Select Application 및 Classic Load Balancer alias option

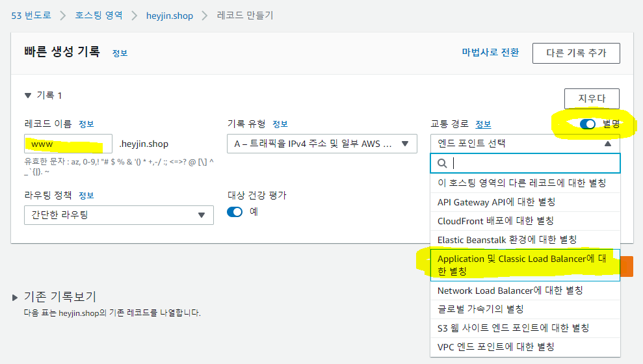click(525, 265)
